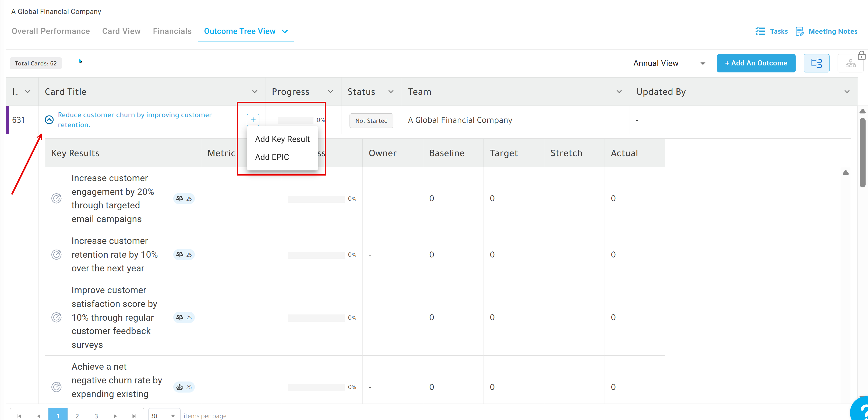Image resolution: width=868 pixels, height=420 pixels.
Task: Go to page 3
Action: point(96,416)
